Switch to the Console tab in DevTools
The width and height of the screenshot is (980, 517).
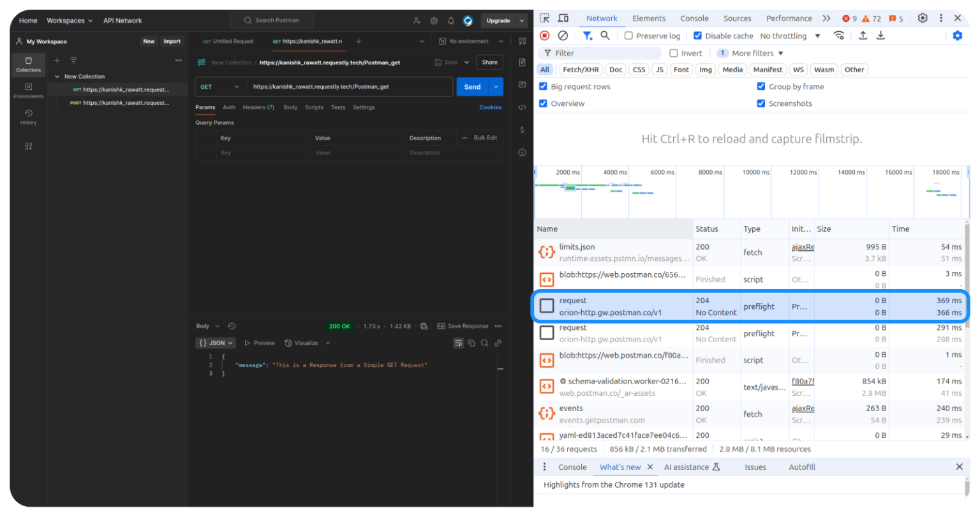(x=694, y=18)
